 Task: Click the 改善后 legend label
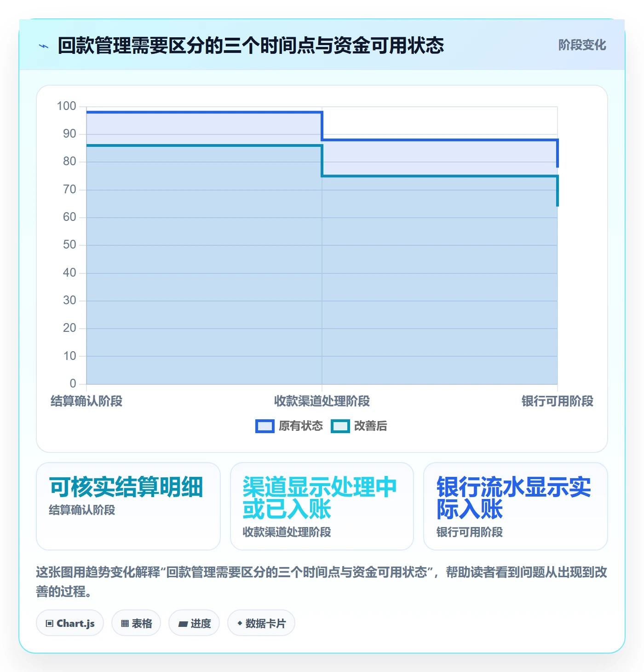370,426
